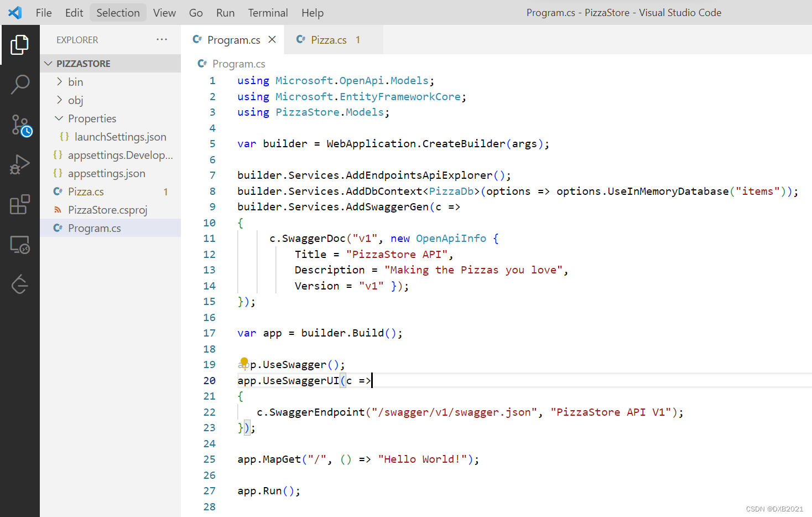Viewport: 812px width, 517px height.
Task: Click the lightbulb quick fix icon
Action: click(x=244, y=363)
